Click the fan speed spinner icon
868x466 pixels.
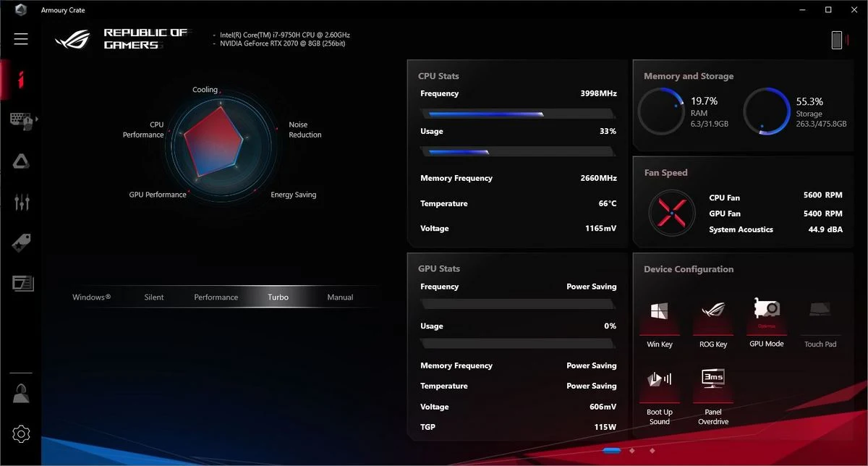[x=672, y=213]
